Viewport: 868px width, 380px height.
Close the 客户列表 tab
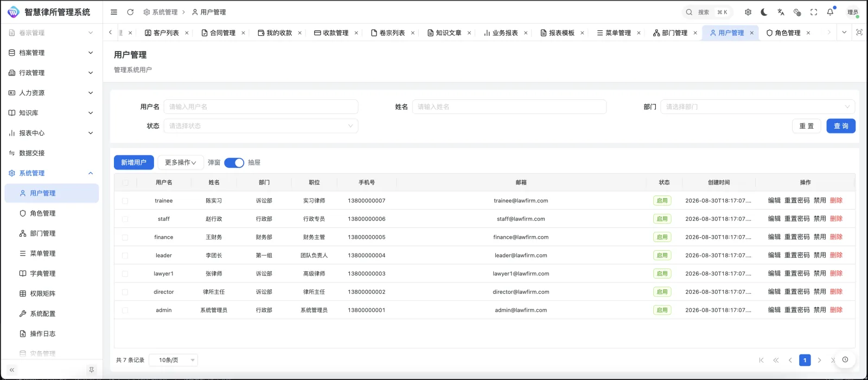(x=187, y=33)
